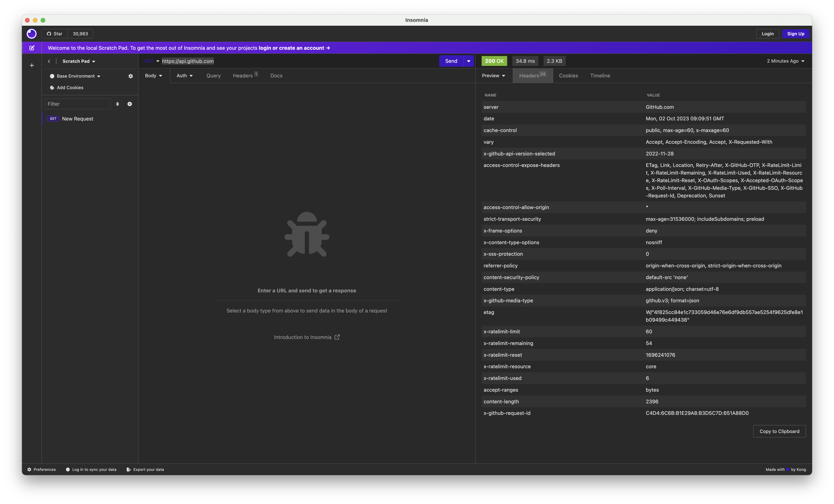Click the Add Cookies cookie icon
The width and height of the screenshot is (834, 504).
tap(52, 88)
